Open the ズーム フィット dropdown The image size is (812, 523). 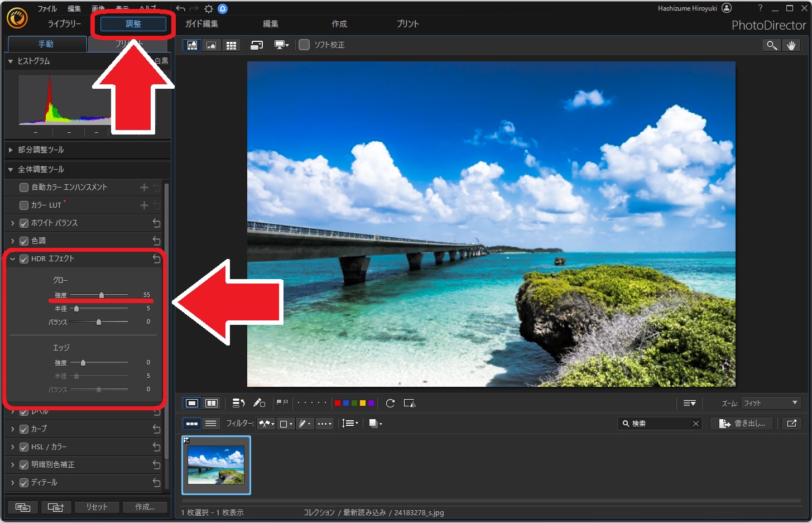pyautogui.click(x=771, y=403)
